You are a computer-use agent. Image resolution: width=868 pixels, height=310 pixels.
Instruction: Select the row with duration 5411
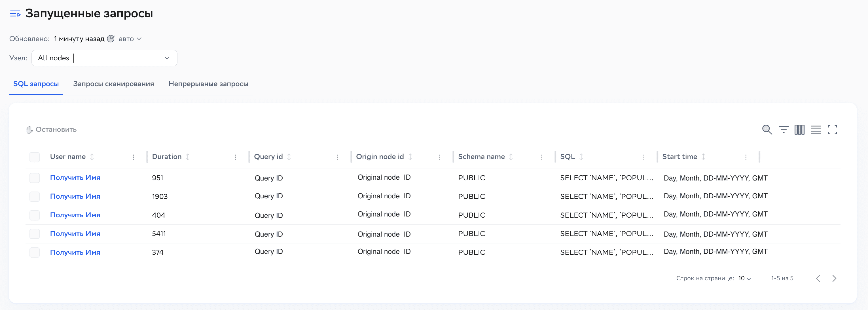34,234
